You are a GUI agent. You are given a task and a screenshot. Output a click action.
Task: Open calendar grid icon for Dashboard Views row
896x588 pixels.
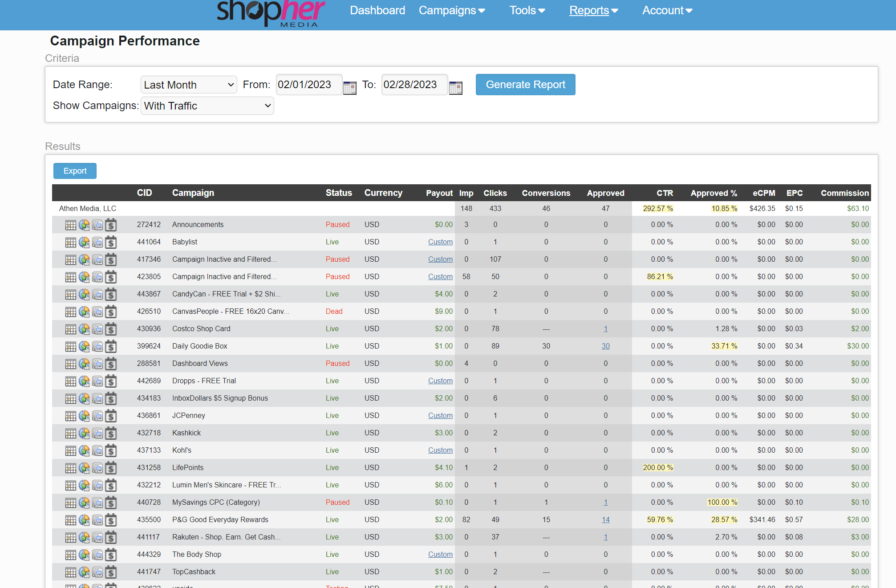tap(71, 364)
